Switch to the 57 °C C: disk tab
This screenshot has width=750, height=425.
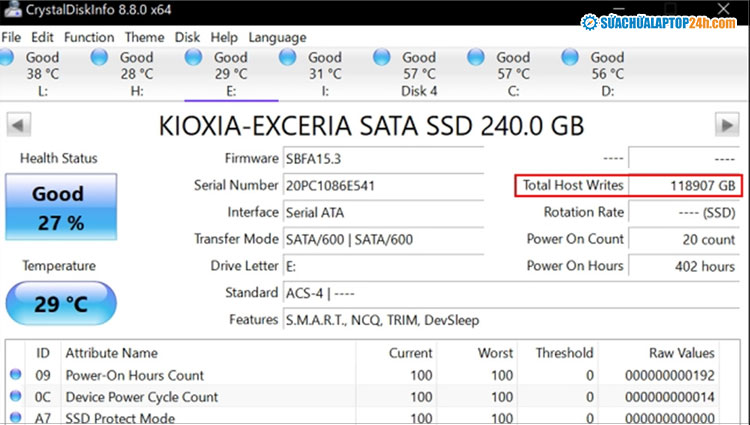coord(514,74)
